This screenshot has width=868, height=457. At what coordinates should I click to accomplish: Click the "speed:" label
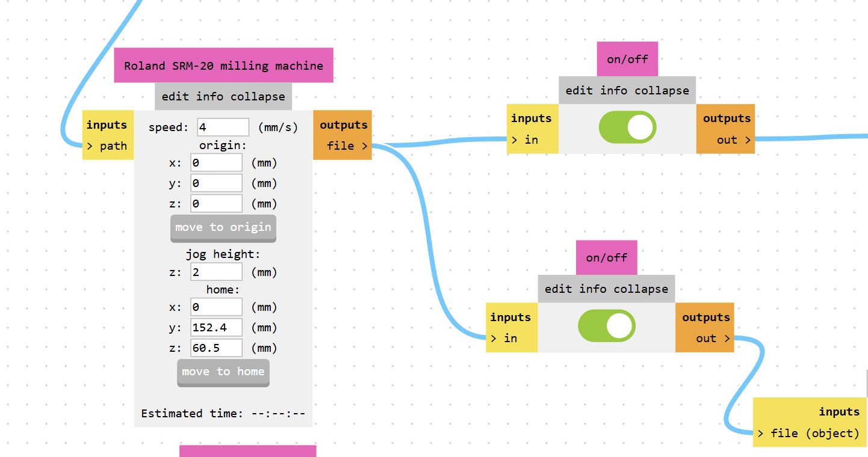coord(169,127)
